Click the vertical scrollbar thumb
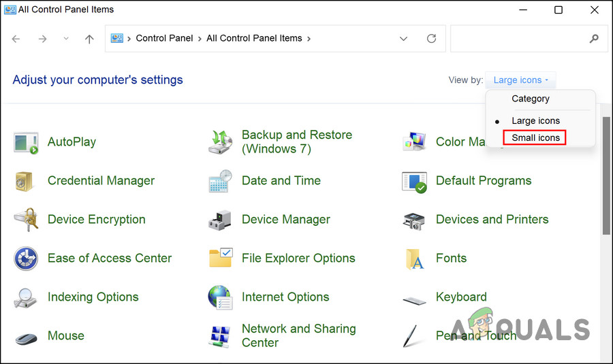The image size is (613, 364). [606, 176]
